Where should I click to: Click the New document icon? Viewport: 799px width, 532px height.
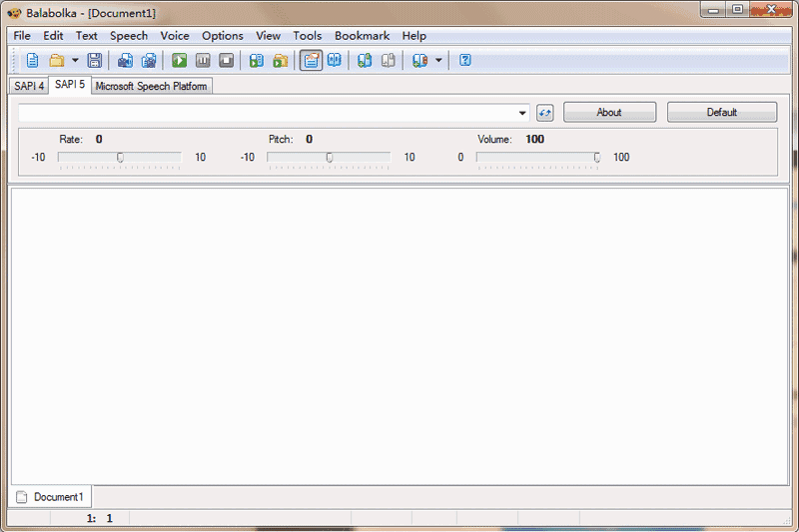(33, 61)
